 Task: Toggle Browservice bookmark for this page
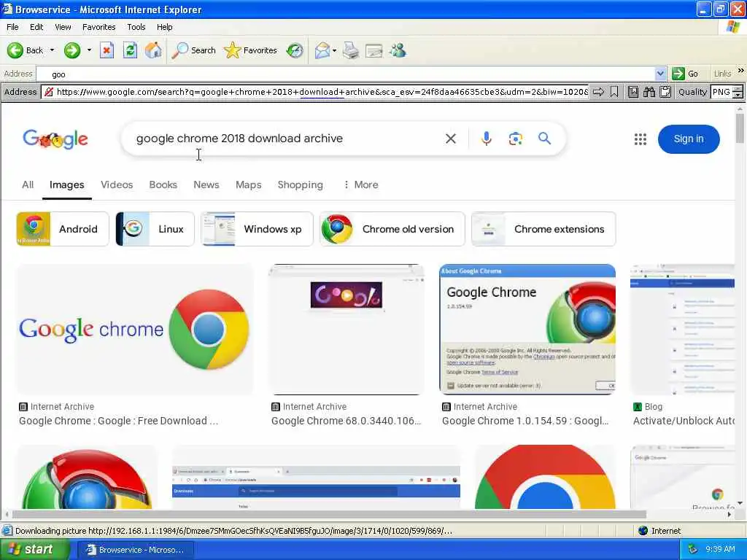click(614, 92)
